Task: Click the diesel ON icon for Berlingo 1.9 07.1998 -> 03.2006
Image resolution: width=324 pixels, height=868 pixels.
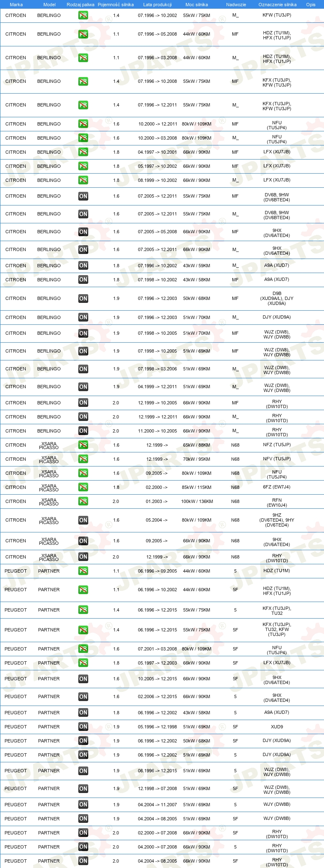Action: [x=83, y=369]
